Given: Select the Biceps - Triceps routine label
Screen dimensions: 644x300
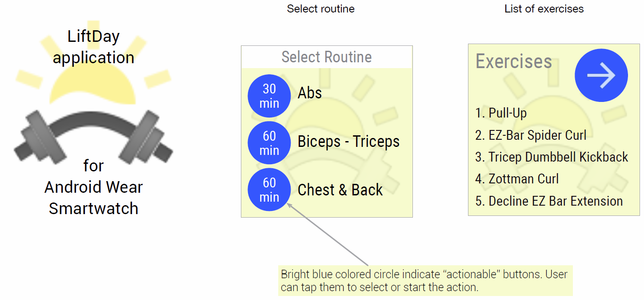Looking at the screenshot, I should click(x=348, y=142).
